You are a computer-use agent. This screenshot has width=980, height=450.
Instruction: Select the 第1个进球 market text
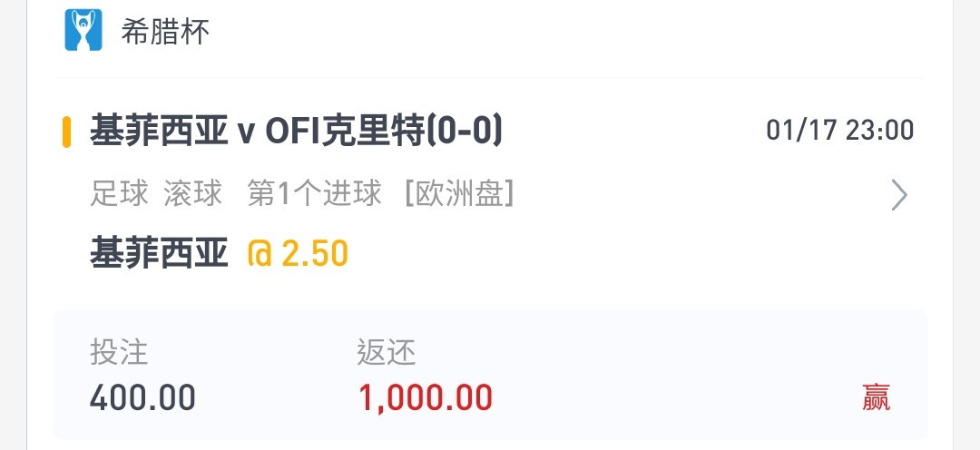(314, 193)
